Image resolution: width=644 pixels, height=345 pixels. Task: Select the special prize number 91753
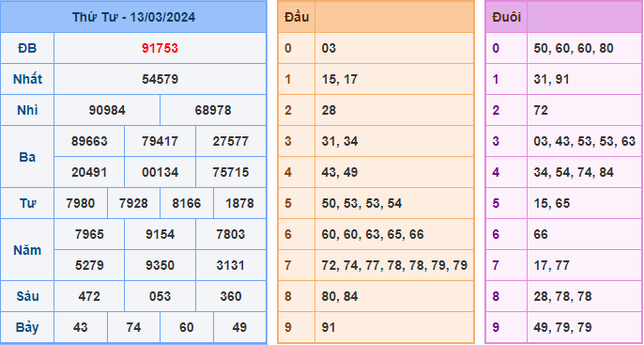coord(160,48)
